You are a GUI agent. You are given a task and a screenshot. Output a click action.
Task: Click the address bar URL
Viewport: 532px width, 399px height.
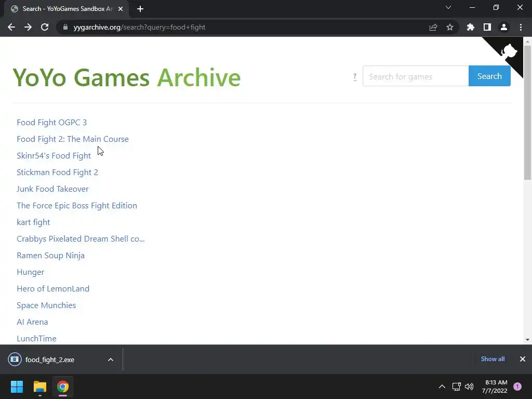[x=139, y=27]
